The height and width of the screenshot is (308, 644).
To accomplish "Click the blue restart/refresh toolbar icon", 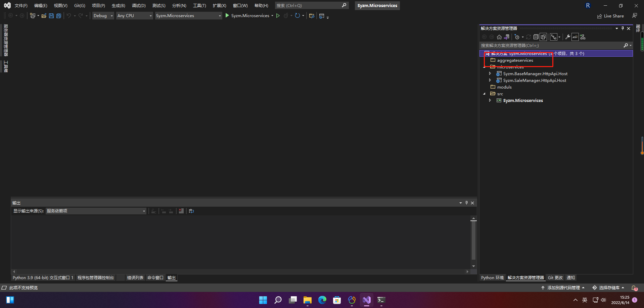I will (x=297, y=15).
